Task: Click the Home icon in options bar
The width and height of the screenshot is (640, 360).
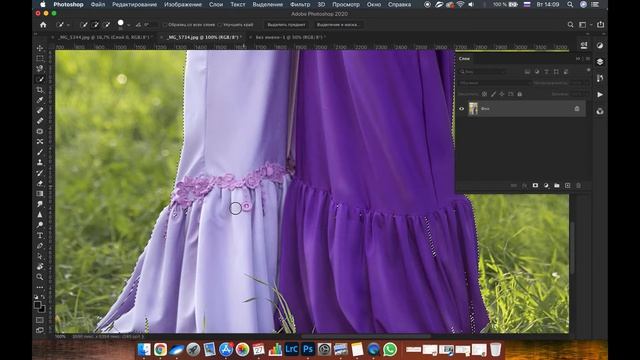Action: pyautogui.click(x=43, y=24)
